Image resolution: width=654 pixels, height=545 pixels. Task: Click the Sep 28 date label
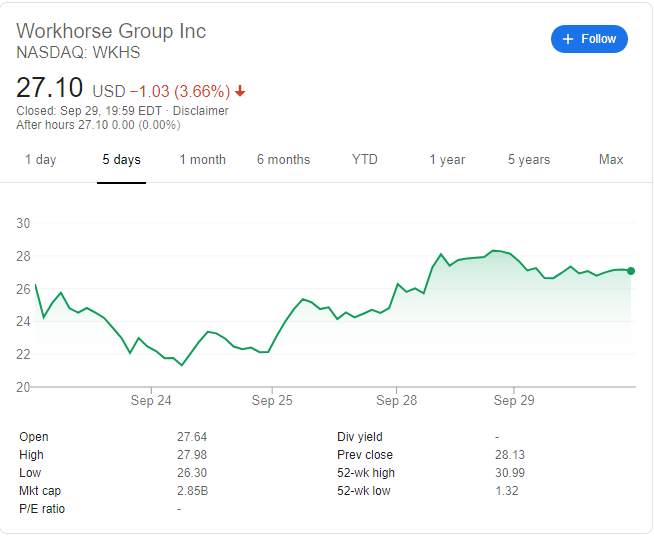396,401
